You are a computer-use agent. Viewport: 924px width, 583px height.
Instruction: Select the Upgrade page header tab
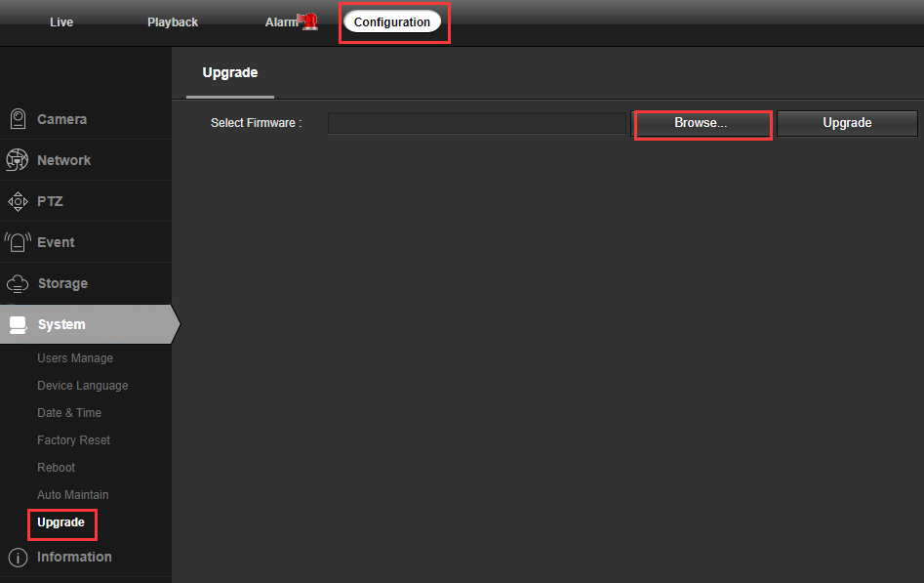click(230, 72)
